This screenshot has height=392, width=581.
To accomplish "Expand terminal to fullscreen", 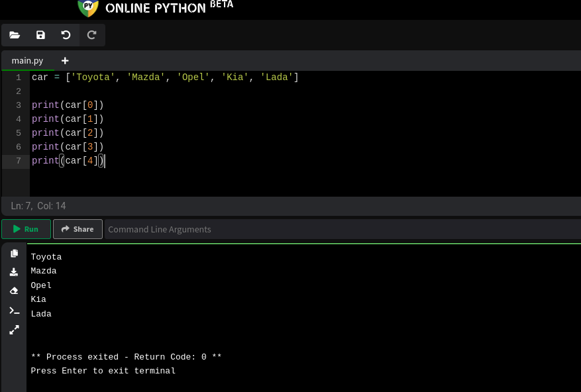I will [14, 330].
